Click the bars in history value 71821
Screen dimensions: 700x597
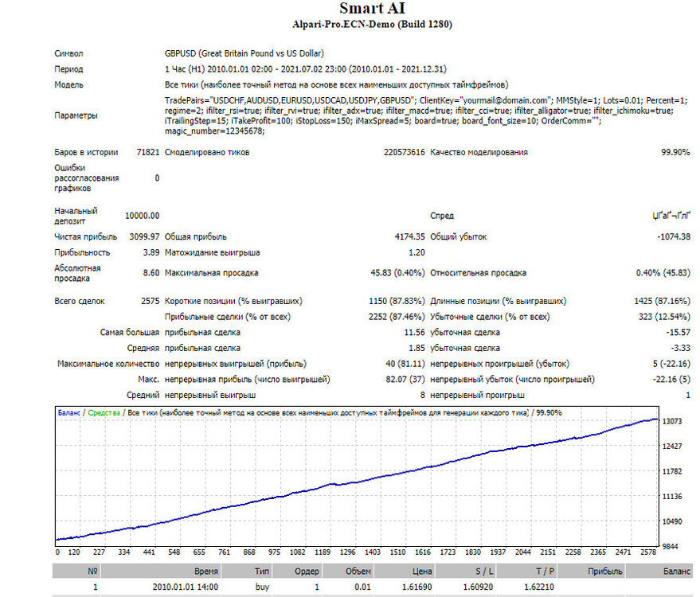[x=148, y=153]
